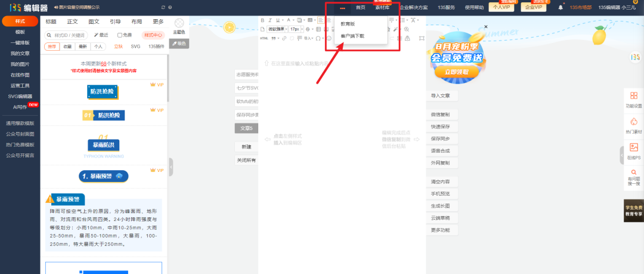Click the 清空内容 button
The image size is (644, 274).
pyautogui.click(x=441, y=181)
